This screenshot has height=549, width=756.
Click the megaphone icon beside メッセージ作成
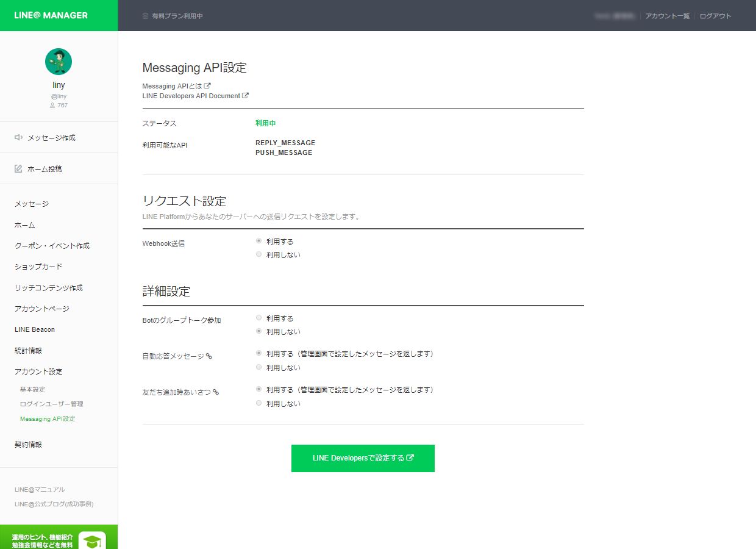coord(19,138)
